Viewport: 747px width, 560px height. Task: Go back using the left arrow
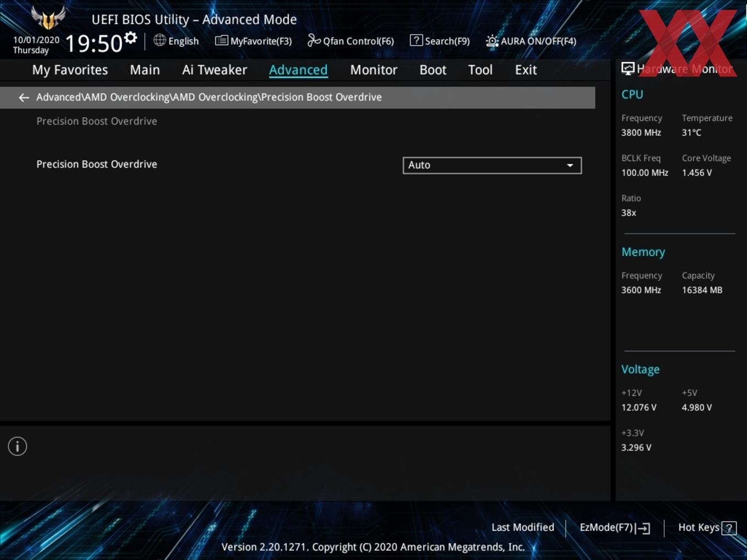[x=24, y=97]
